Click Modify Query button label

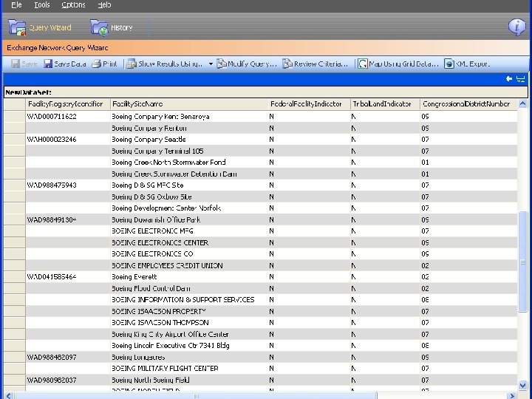point(253,64)
